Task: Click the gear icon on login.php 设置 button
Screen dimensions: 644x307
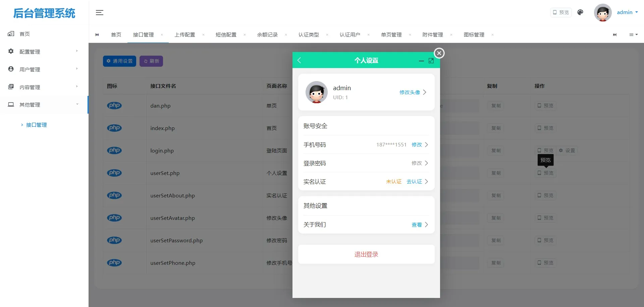Action: [x=560, y=150]
